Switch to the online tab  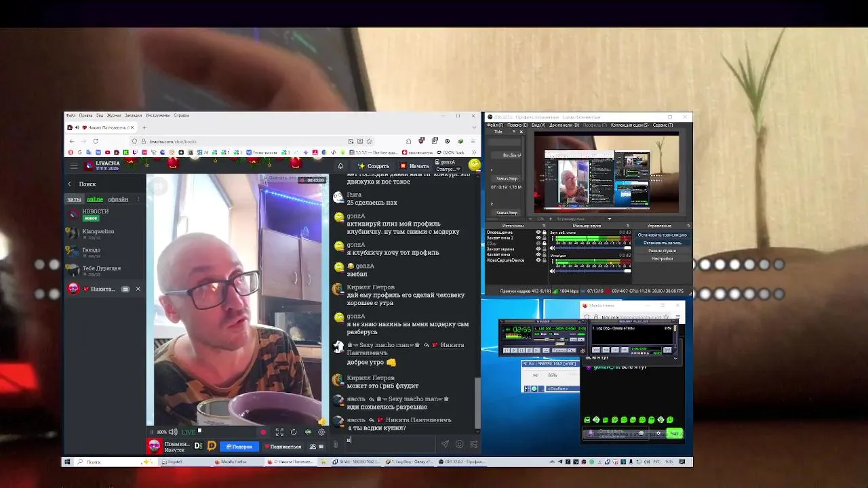tap(95, 199)
